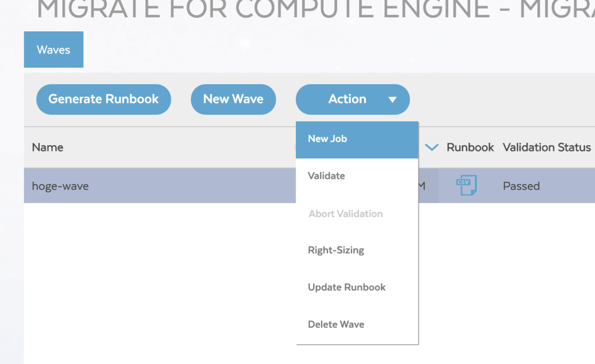This screenshot has width=595, height=364.
Task: Open the Action dropdown button
Action: point(353,99)
